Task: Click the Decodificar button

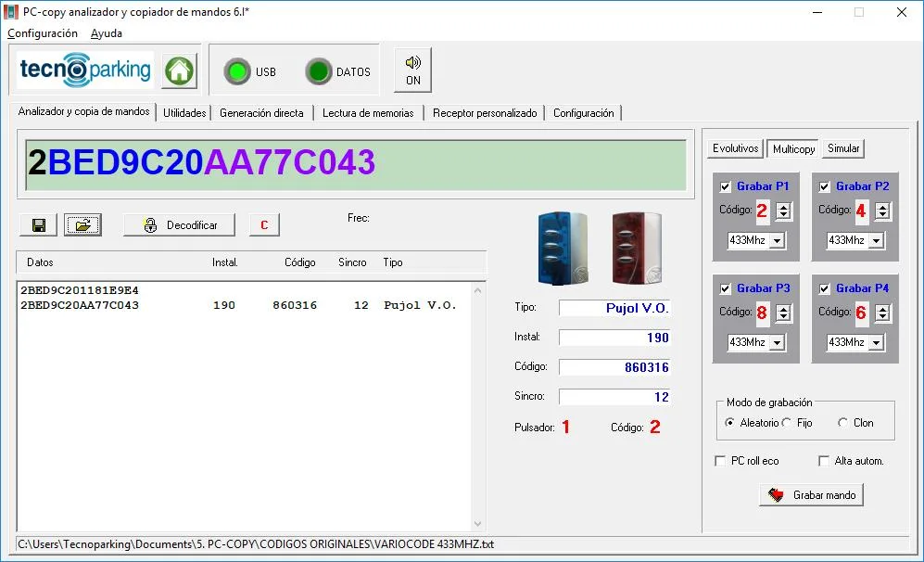Action: pos(179,224)
